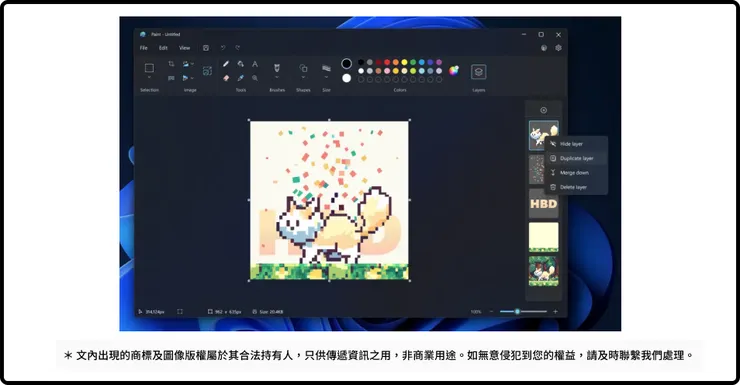Click the rectangular Selection tool icon
Screen dimensions: 740x385
(149, 68)
